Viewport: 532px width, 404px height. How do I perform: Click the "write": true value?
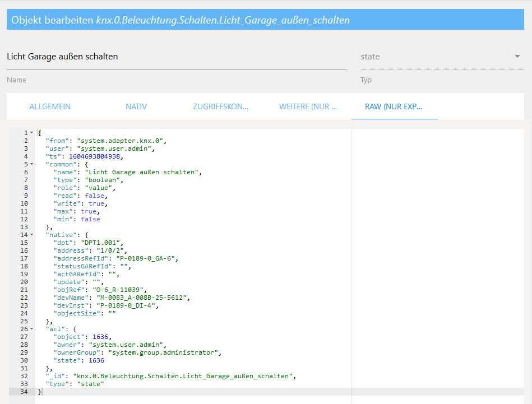click(96, 203)
